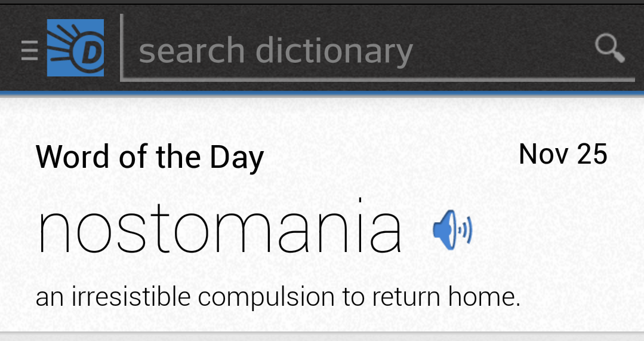Click the "25" day number
The width and height of the screenshot is (644, 341).
592,154
